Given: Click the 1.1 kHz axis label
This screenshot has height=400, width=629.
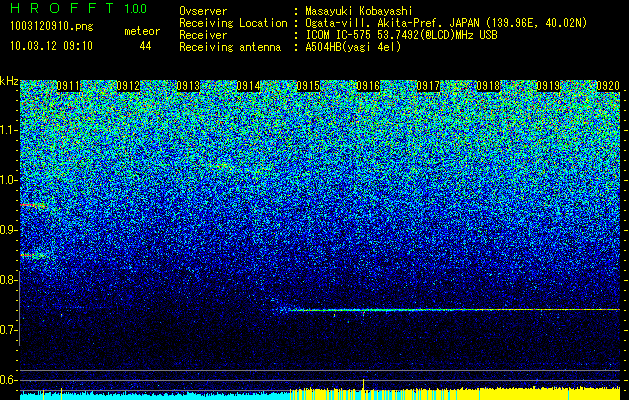Looking at the screenshot, I should [8, 130].
